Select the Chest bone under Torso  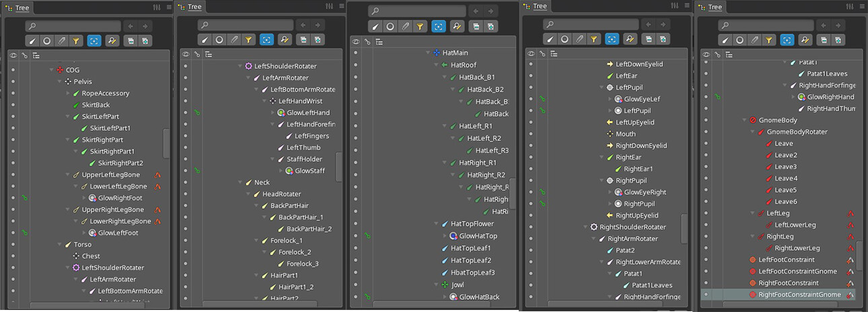point(90,256)
